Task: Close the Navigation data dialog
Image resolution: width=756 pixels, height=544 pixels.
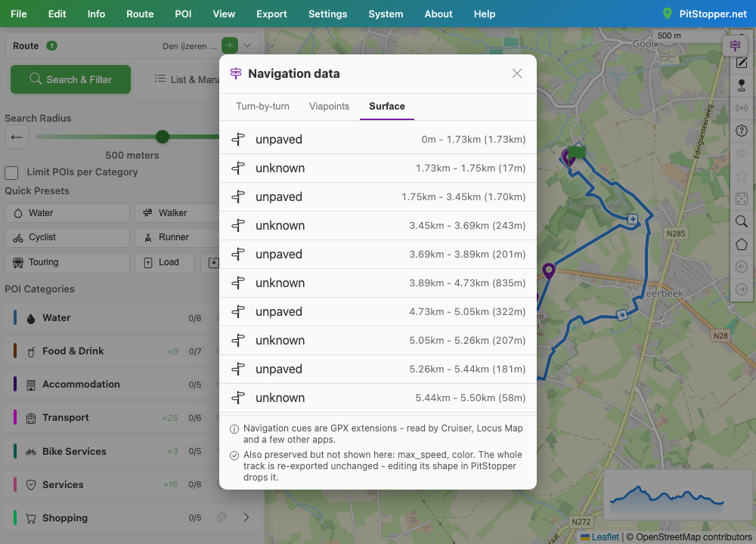Action: 517,73
